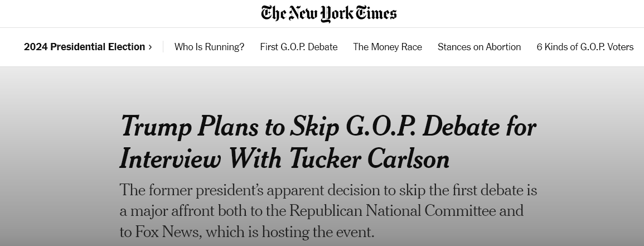The height and width of the screenshot is (246, 644).
Task: Open the 2024 Presidential Election section
Action: 84,47
